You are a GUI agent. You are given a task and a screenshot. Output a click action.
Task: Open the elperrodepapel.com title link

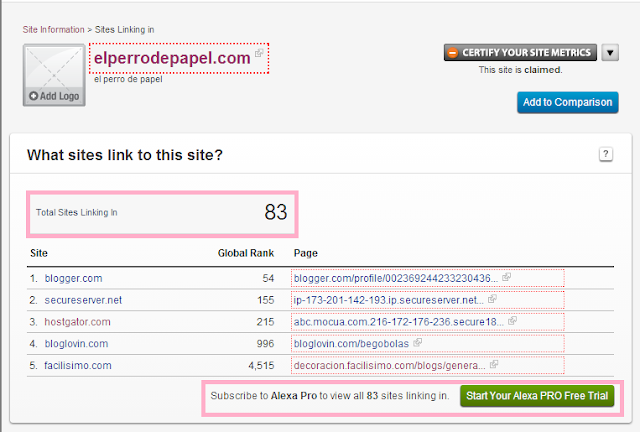point(172,58)
